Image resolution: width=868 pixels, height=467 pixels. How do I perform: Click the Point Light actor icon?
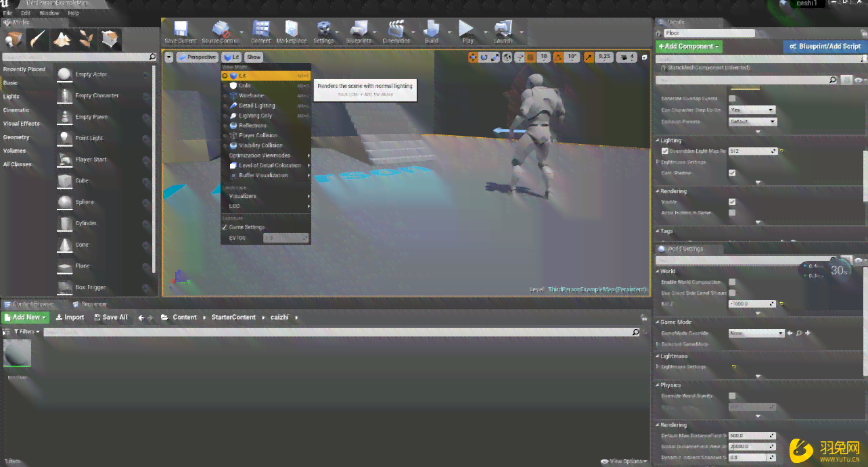click(x=64, y=138)
